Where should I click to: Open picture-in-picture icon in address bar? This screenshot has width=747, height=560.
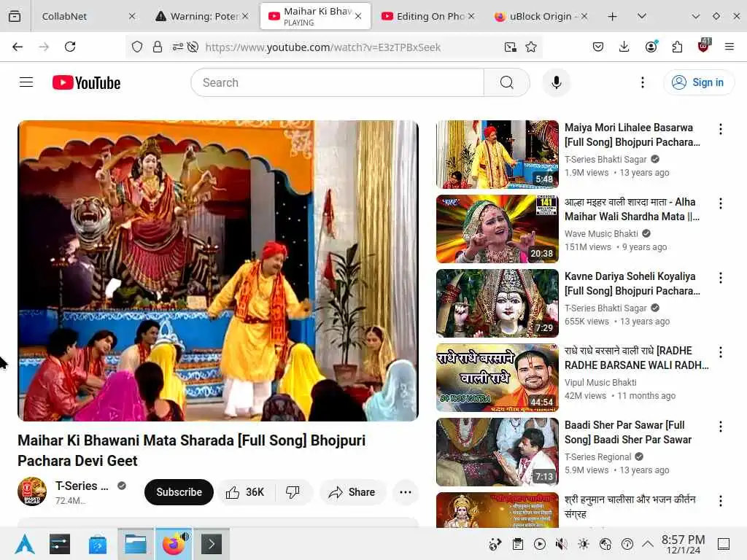[510, 47]
